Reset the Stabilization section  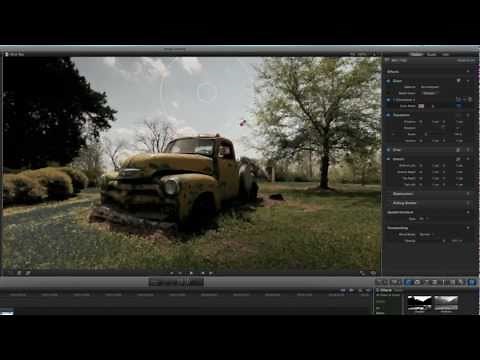468,194
